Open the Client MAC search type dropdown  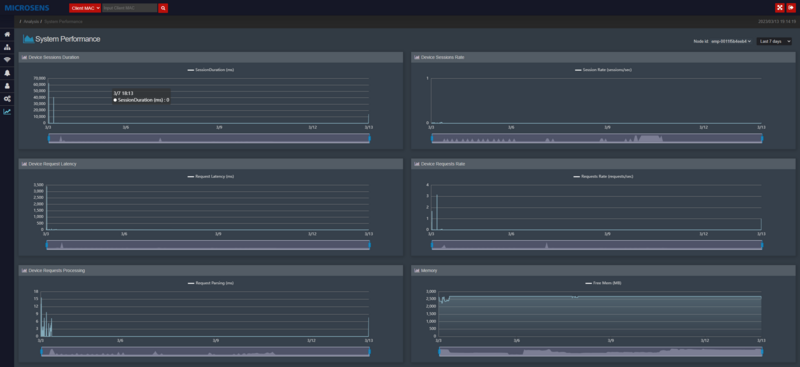(85, 8)
